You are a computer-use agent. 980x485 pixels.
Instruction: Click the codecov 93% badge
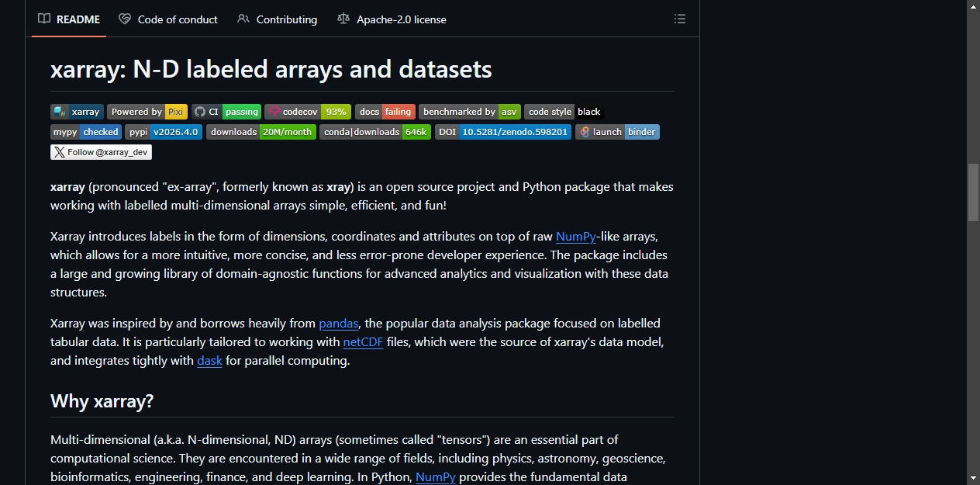tap(308, 112)
